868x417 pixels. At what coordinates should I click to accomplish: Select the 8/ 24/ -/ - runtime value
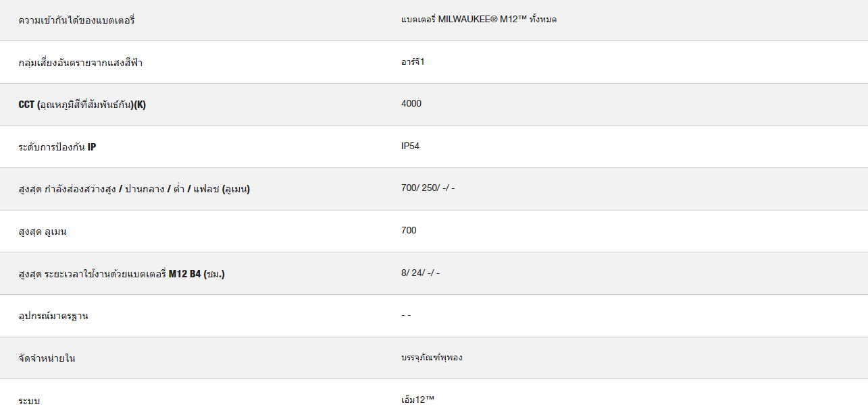[x=420, y=273]
